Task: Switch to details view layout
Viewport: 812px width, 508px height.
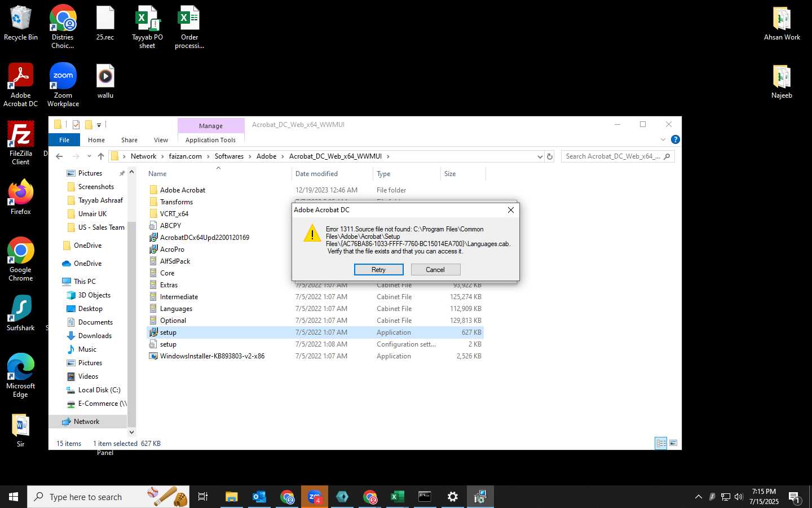Action: point(661,443)
